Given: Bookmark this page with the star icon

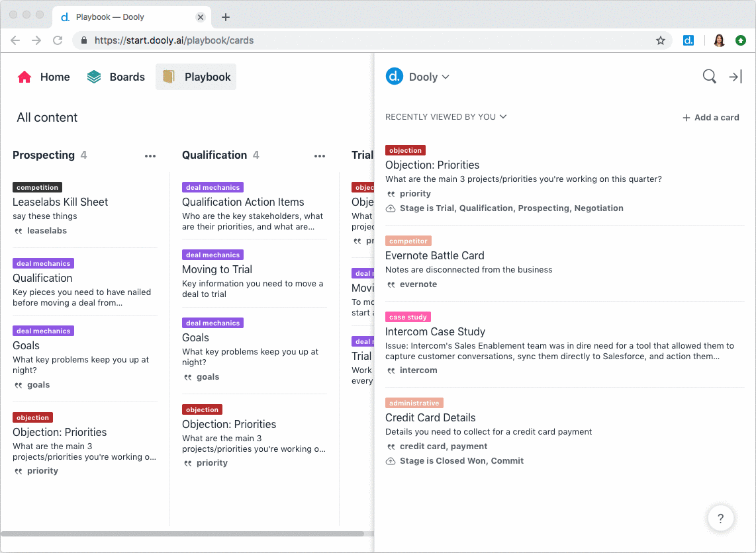Looking at the screenshot, I should coord(660,40).
